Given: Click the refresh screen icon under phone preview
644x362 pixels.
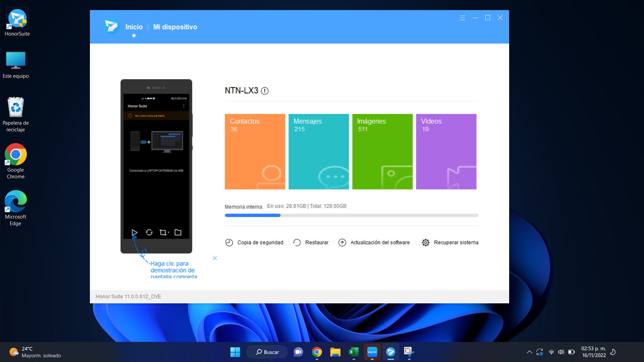Looking at the screenshot, I should point(149,232).
